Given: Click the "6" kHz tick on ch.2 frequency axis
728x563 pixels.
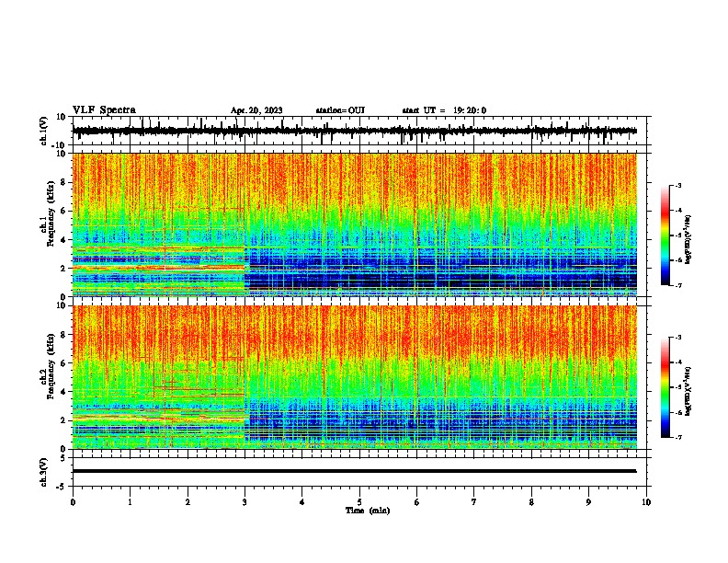Looking at the screenshot, I should point(63,363).
